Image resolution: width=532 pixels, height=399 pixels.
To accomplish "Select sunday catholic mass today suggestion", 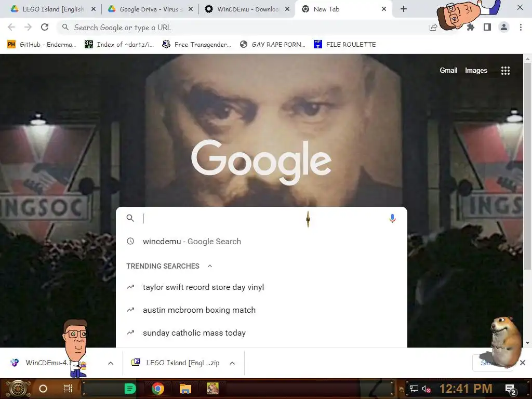I will [261, 333].
